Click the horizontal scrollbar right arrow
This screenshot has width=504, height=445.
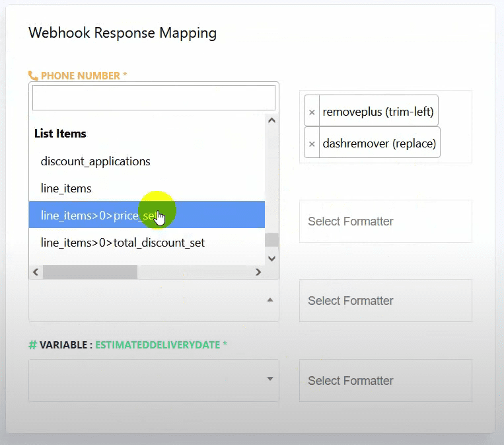pyautogui.click(x=258, y=272)
